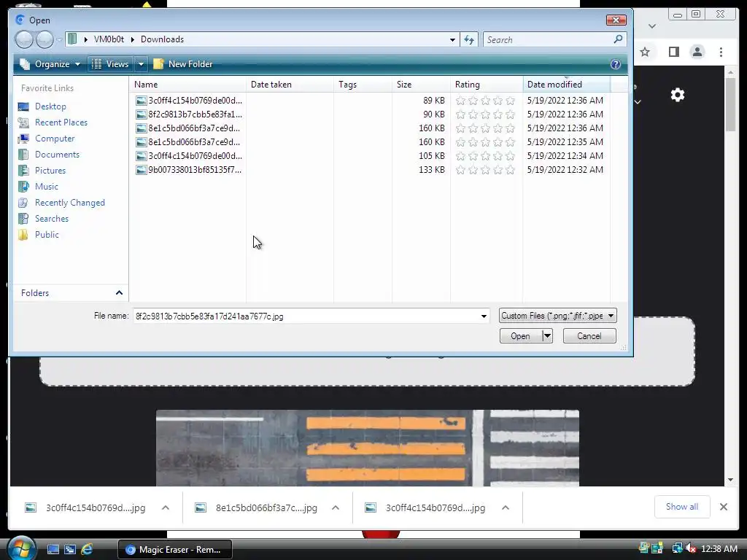Open the Views dropdown arrow
This screenshot has height=560, width=747.
[141, 64]
